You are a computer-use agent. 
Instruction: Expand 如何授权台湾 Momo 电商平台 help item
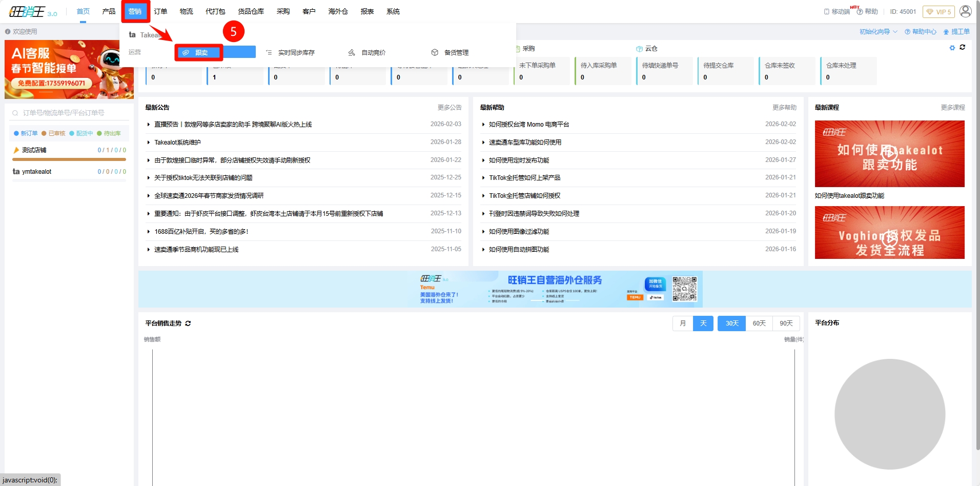pos(483,125)
